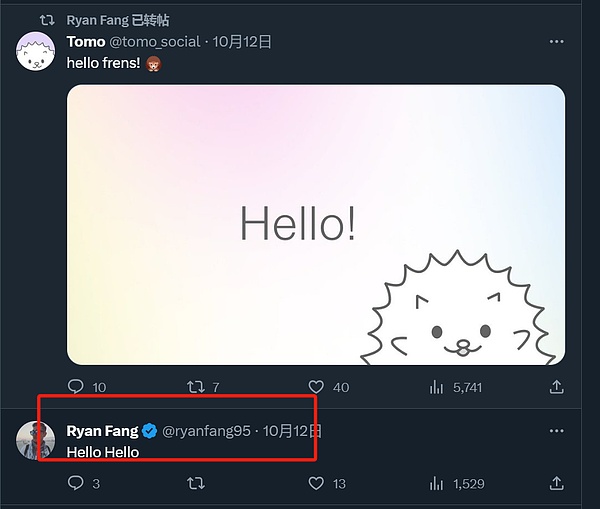Click the 10月12日 date on Tomo's tweet

click(x=241, y=42)
